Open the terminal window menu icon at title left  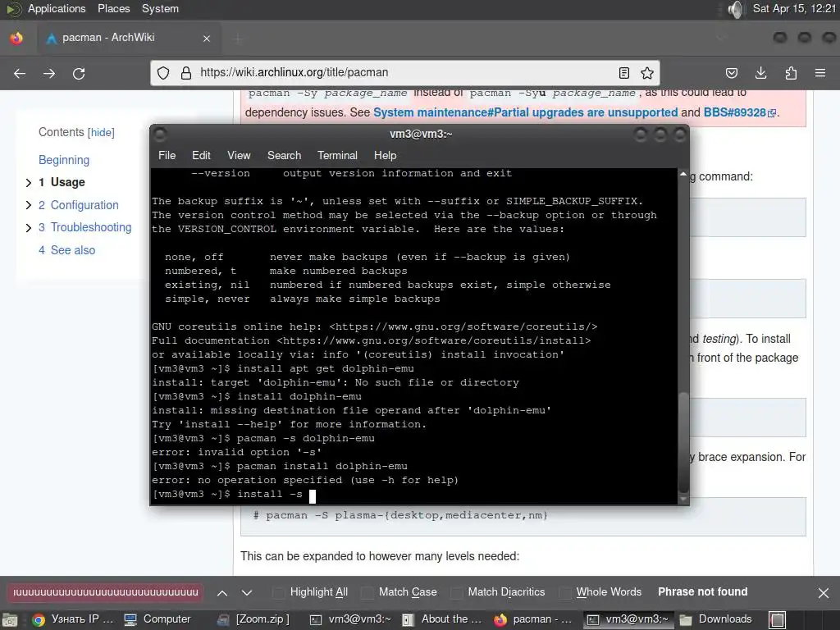160,134
